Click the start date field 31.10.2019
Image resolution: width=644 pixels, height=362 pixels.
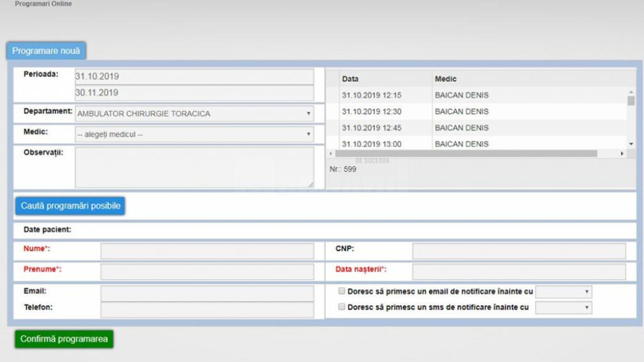coord(195,77)
